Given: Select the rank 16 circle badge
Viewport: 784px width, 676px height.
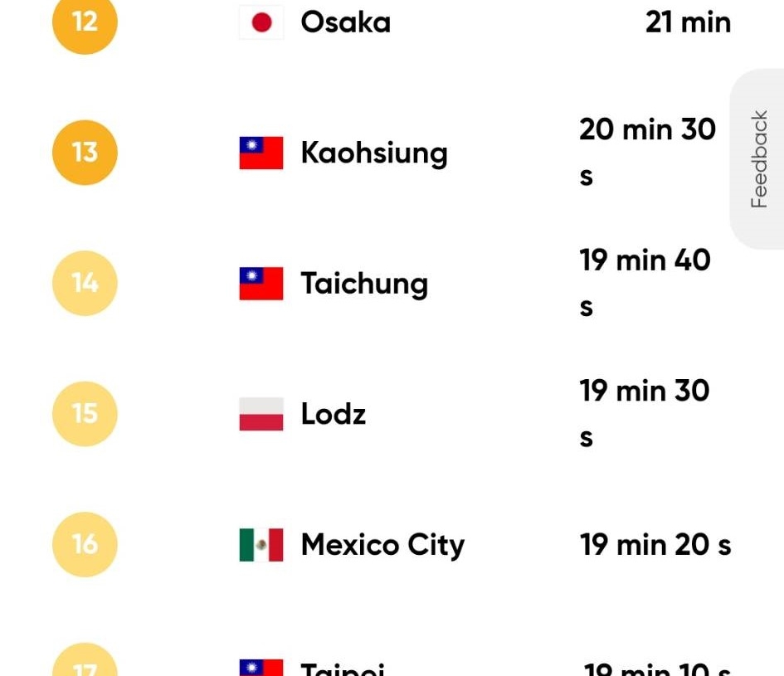Looking at the screenshot, I should [x=85, y=544].
